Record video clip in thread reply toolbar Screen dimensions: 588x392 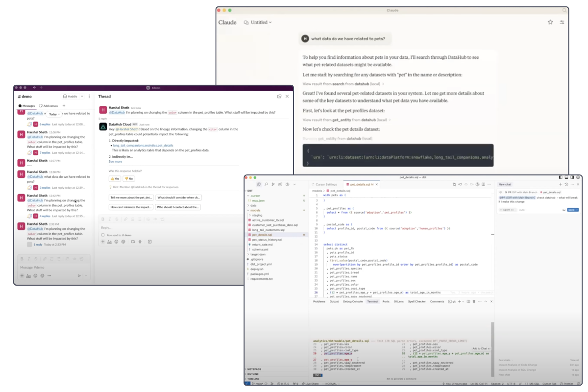pyautogui.click(x=133, y=242)
